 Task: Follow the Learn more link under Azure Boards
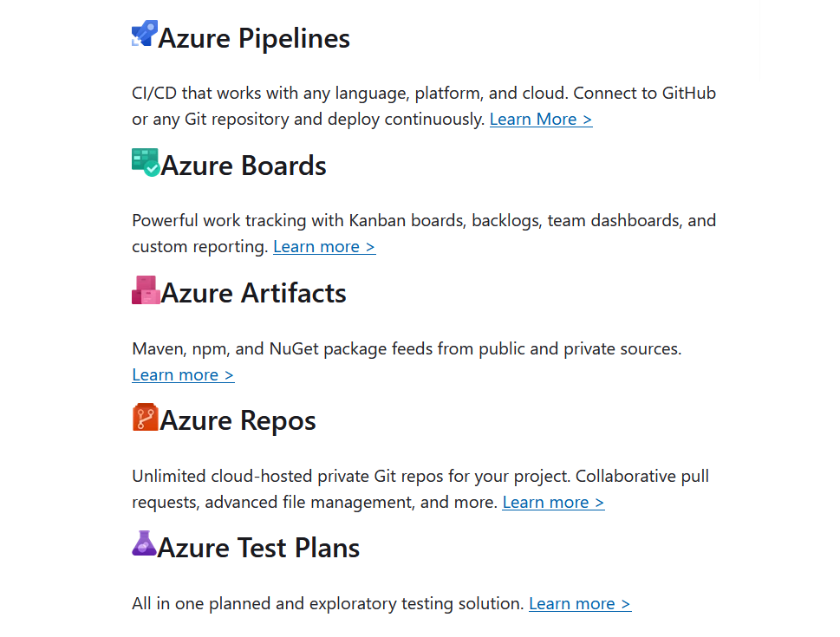[x=324, y=247]
